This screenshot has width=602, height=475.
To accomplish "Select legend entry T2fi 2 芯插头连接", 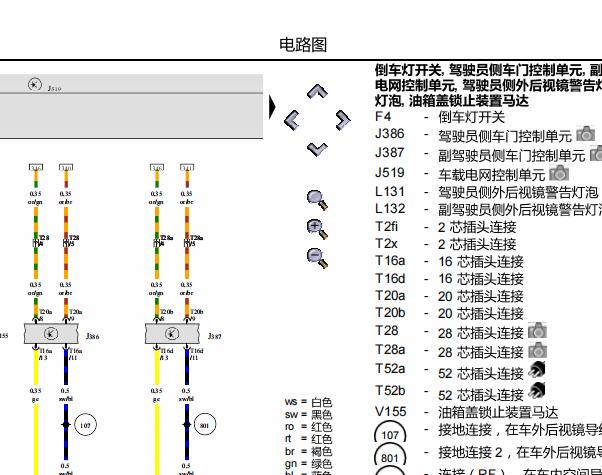I will (446, 227).
